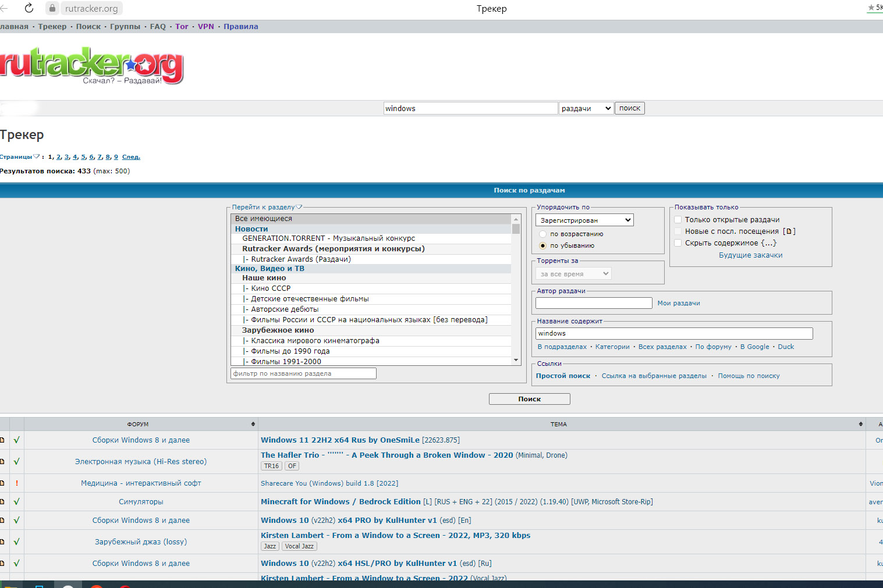883x588 pixels.
Task: Click the Мои раздачи link
Action: click(x=679, y=303)
